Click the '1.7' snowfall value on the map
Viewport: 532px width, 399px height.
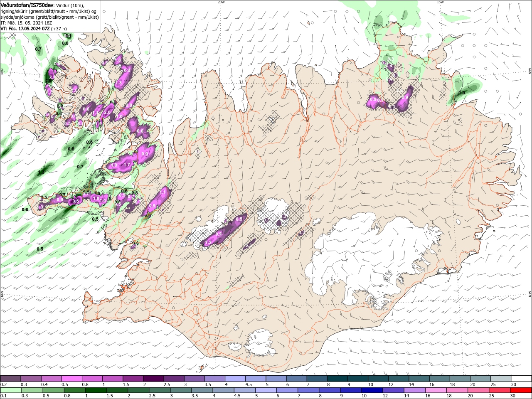click(127, 165)
